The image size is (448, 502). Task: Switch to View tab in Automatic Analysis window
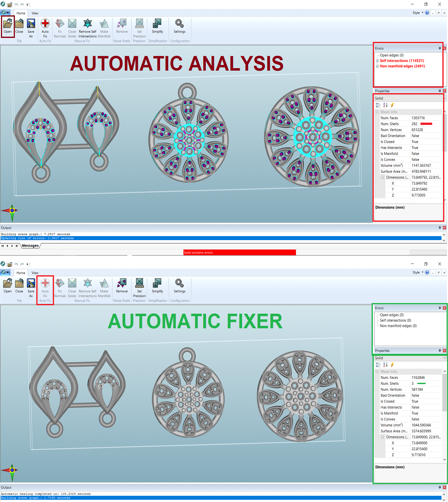coord(35,13)
